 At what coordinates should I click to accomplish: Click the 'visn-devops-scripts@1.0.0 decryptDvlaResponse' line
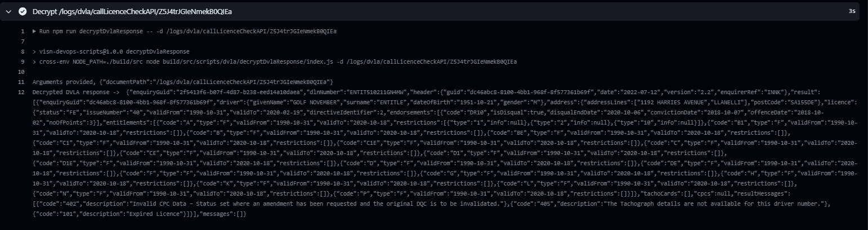[113, 51]
